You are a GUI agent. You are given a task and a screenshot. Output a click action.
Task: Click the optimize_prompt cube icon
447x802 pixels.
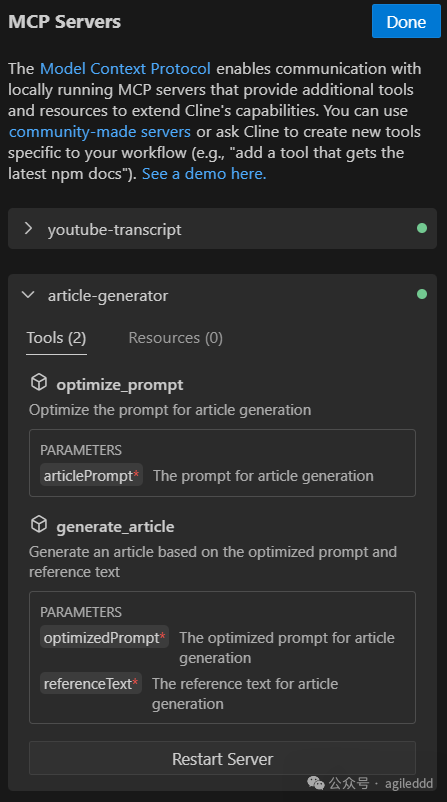pos(39,382)
